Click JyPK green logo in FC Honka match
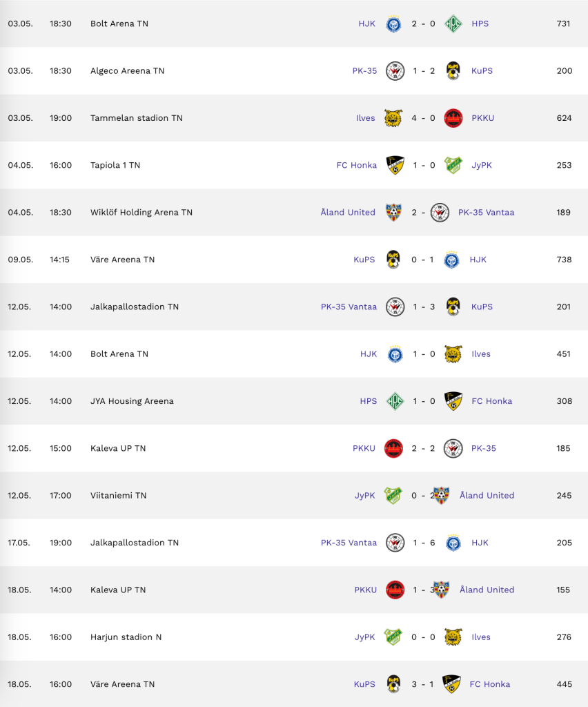This screenshot has width=588, height=707. (x=453, y=165)
